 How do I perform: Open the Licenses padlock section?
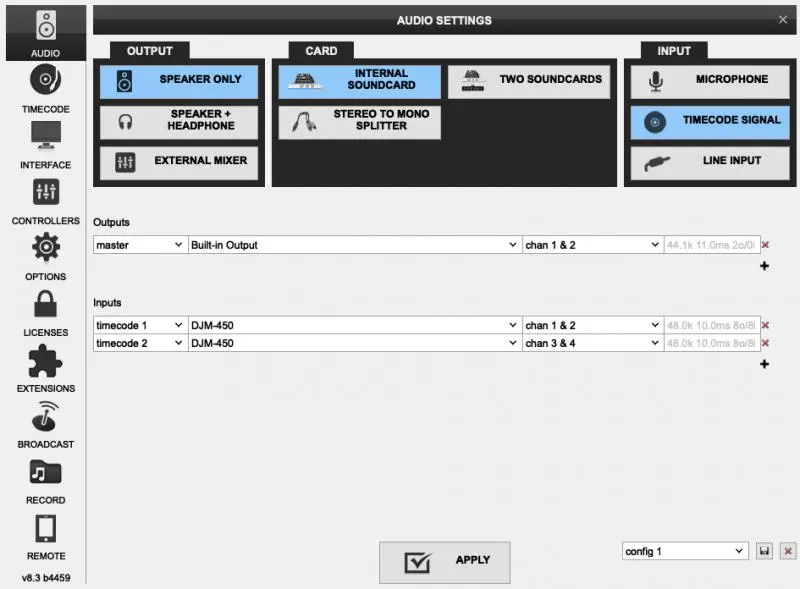pos(45,312)
